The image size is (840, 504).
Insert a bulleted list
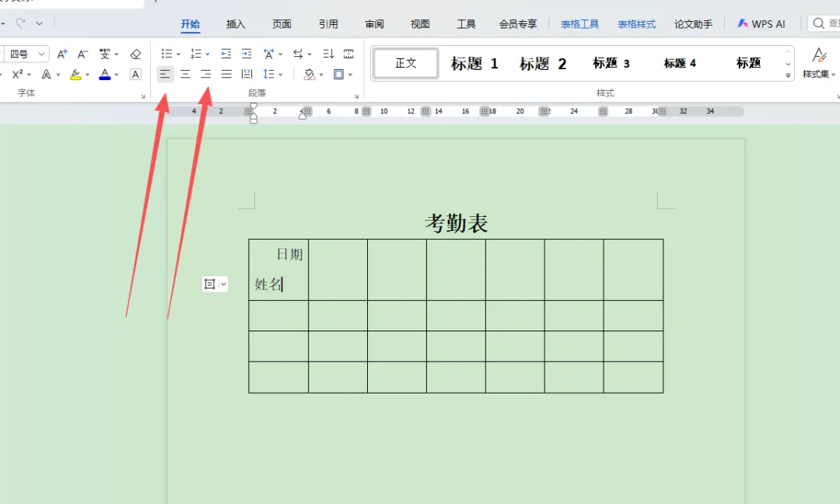[166, 54]
